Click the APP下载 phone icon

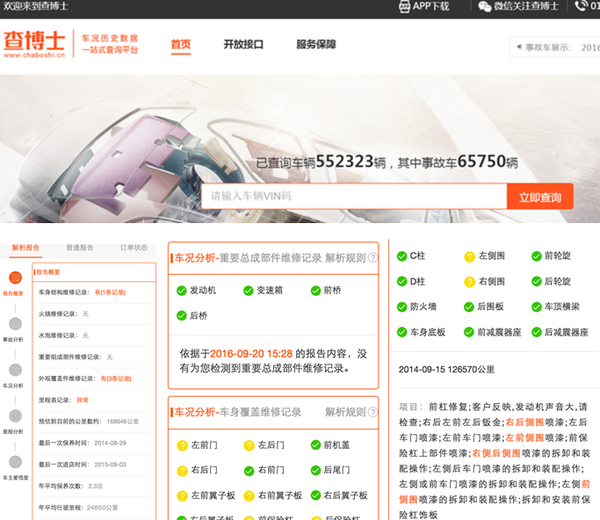[x=404, y=7]
